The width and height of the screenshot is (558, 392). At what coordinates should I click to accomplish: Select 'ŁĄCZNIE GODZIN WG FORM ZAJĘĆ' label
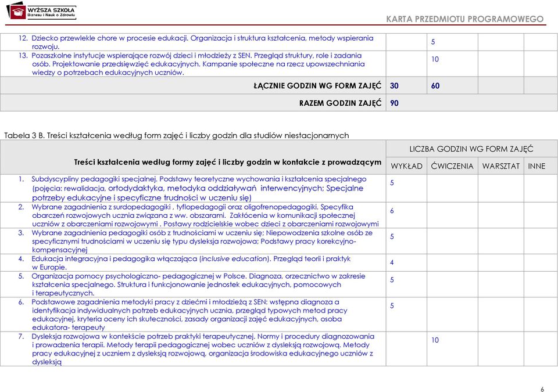point(317,86)
